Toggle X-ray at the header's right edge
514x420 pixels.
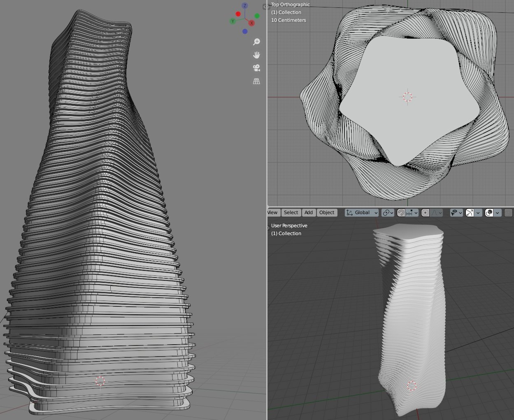pos(509,212)
